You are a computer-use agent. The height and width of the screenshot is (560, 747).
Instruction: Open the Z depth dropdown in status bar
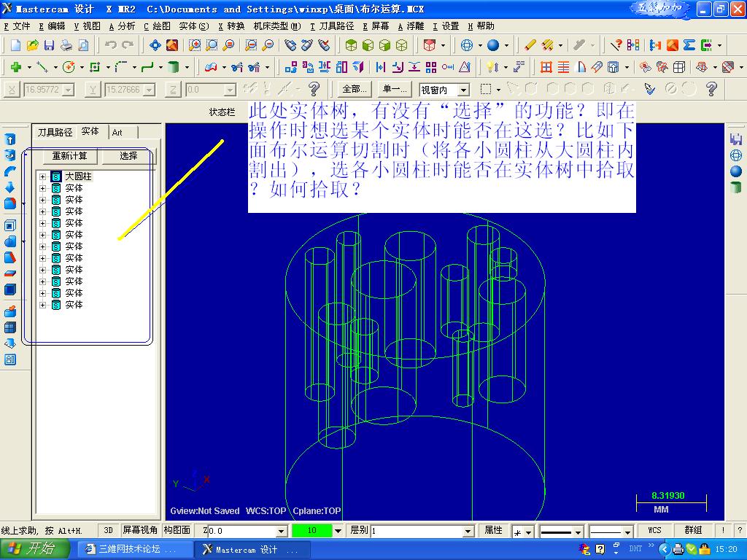282,531
